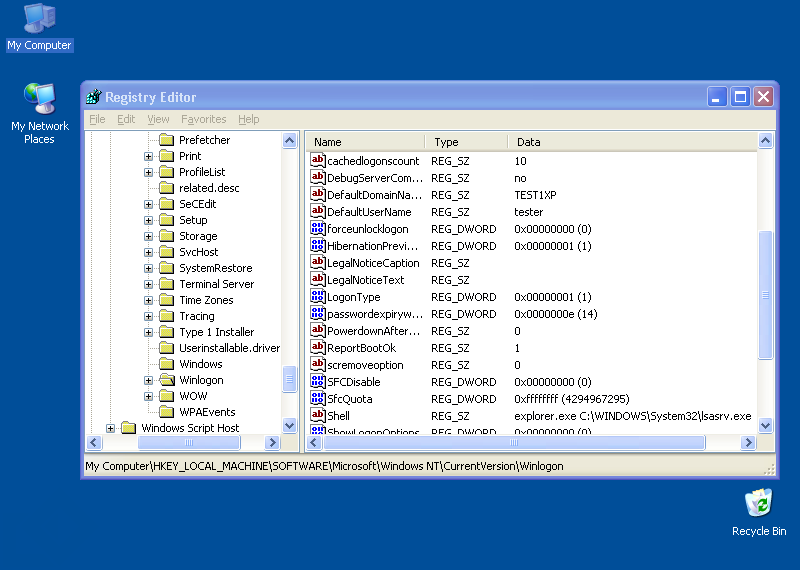Expand the Time Zones key
Viewport: 800px width, 570px height.
click(x=148, y=300)
